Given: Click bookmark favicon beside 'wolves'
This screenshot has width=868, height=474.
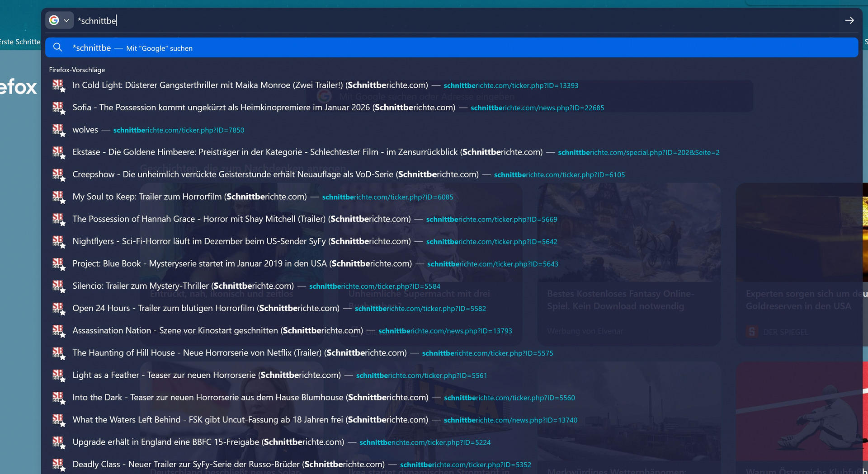Looking at the screenshot, I should [59, 130].
